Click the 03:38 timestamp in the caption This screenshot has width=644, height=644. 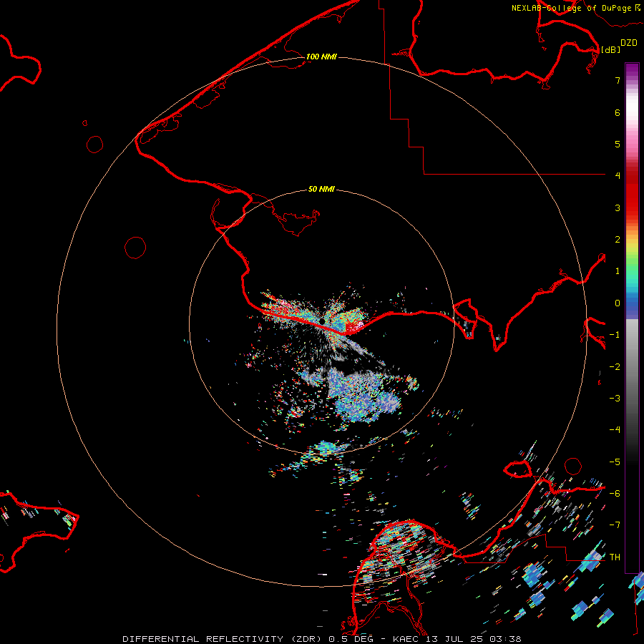(504, 639)
